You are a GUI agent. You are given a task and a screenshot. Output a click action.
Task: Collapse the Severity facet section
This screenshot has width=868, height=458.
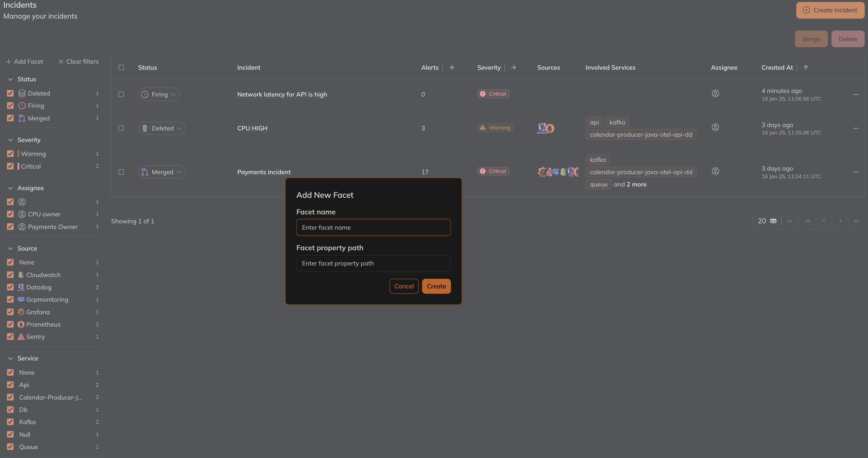coord(10,140)
